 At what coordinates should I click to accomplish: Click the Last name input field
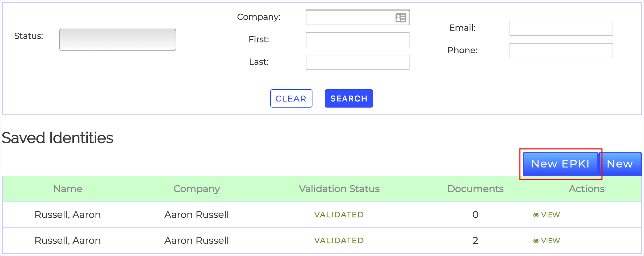(x=357, y=62)
